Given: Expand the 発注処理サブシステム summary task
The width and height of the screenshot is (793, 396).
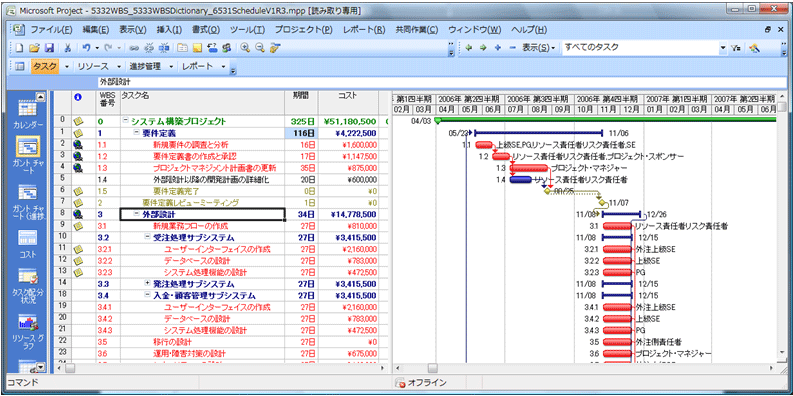Looking at the screenshot, I should (x=147, y=284).
